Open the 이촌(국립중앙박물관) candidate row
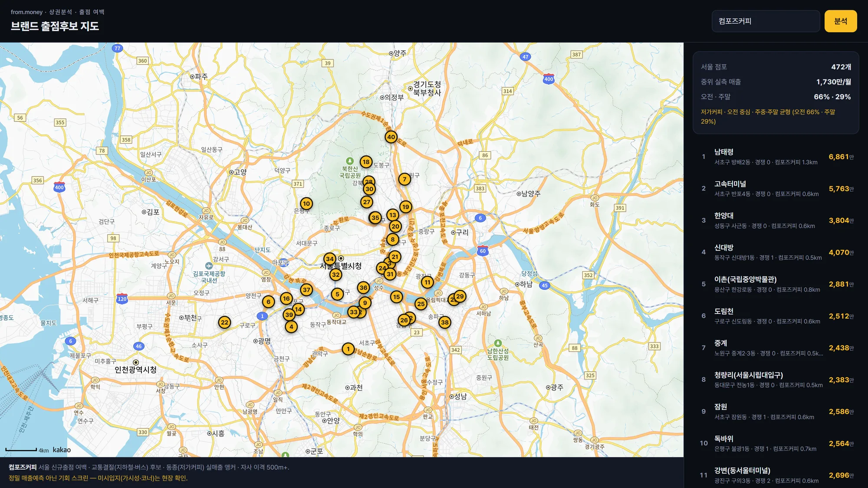The height and width of the screenshot is (488, 868). click(776, 284)
